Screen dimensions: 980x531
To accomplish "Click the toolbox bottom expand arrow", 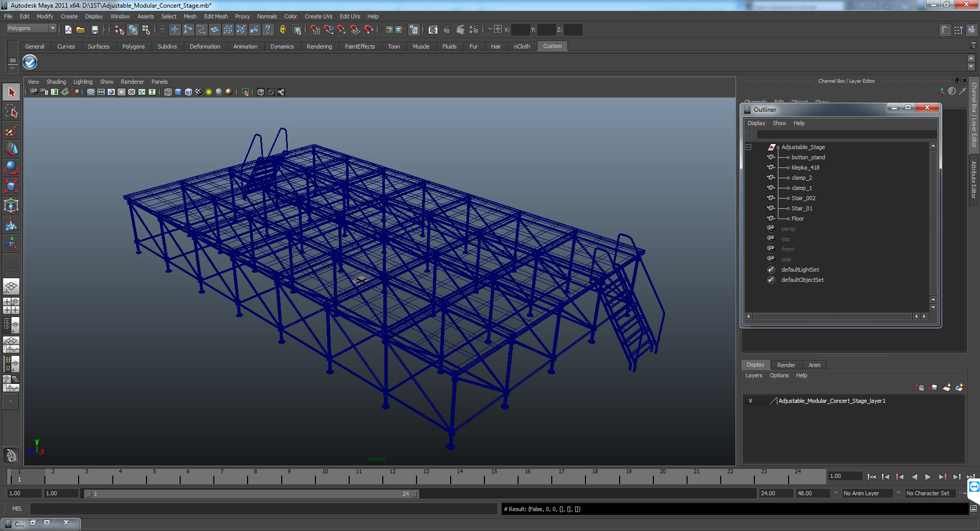I will tap(10, 401).
